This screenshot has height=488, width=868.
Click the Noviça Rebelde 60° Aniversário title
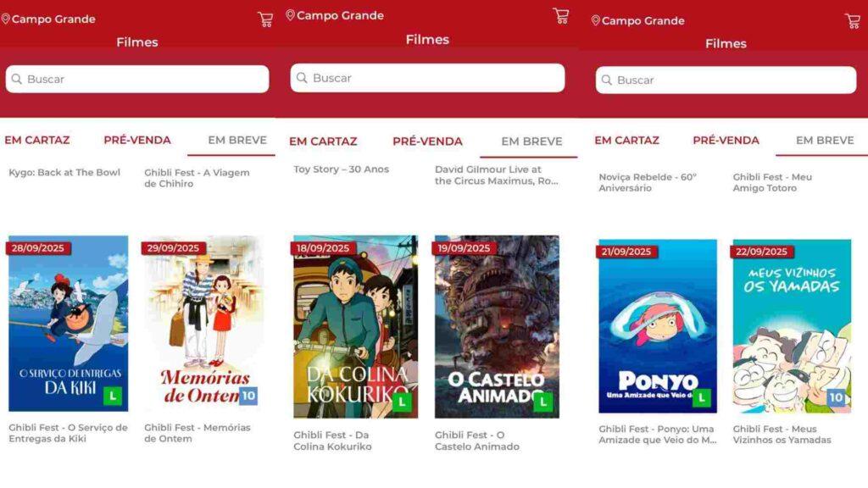648,182
